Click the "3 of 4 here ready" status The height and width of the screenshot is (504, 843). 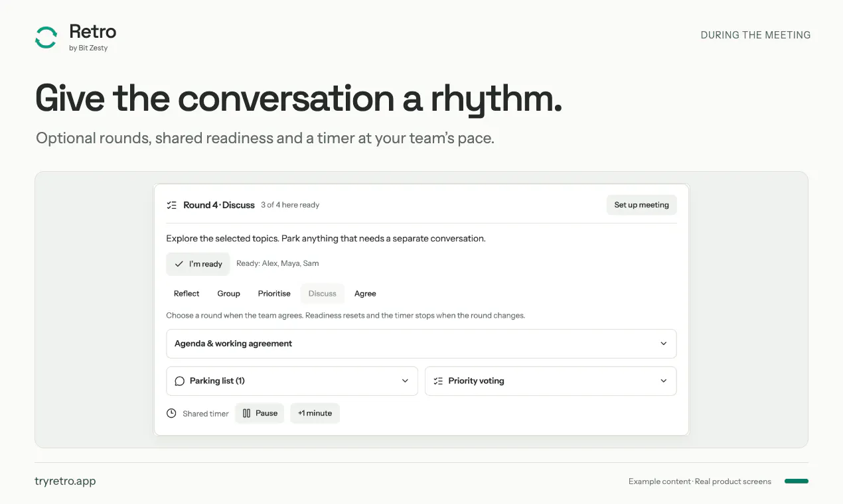290,206
